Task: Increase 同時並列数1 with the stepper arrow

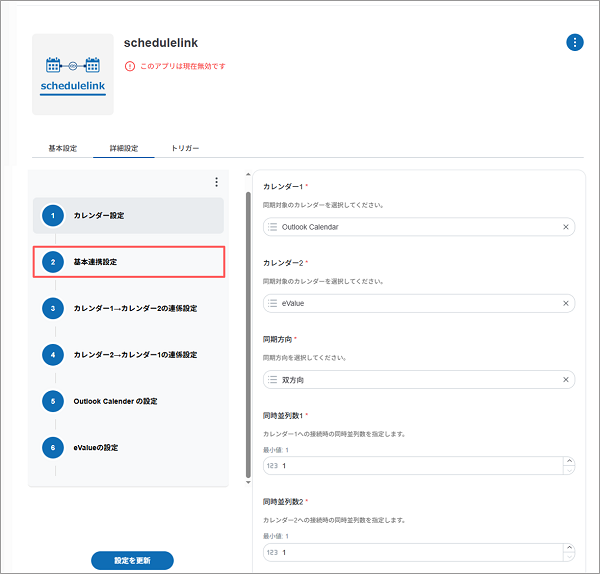Action: click(x=569, y=461)
